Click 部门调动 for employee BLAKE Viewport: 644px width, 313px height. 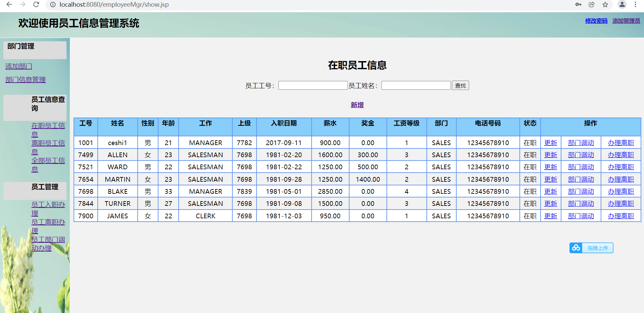tap(581, 192)
